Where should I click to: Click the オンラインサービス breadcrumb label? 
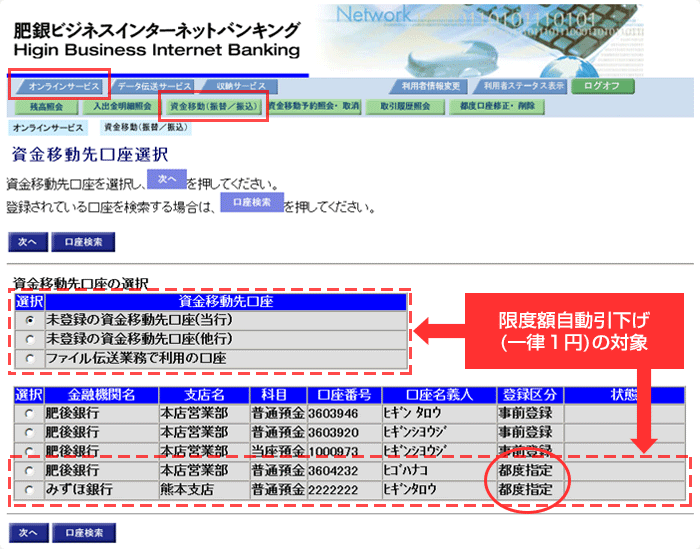coord(48,128)
